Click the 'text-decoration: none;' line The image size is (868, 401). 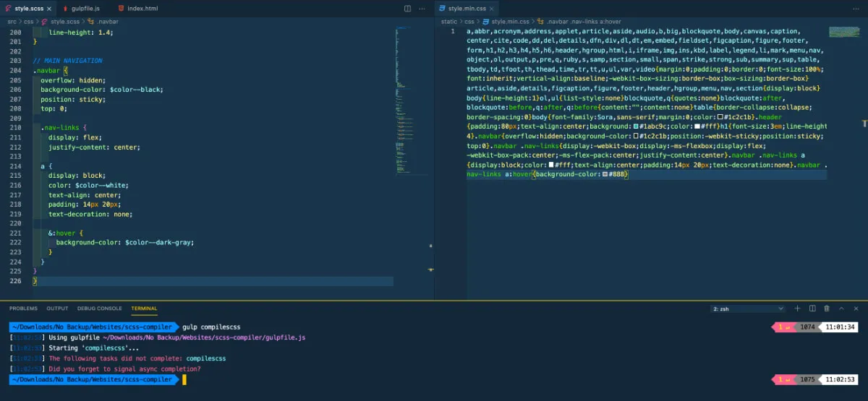point(90,214)
